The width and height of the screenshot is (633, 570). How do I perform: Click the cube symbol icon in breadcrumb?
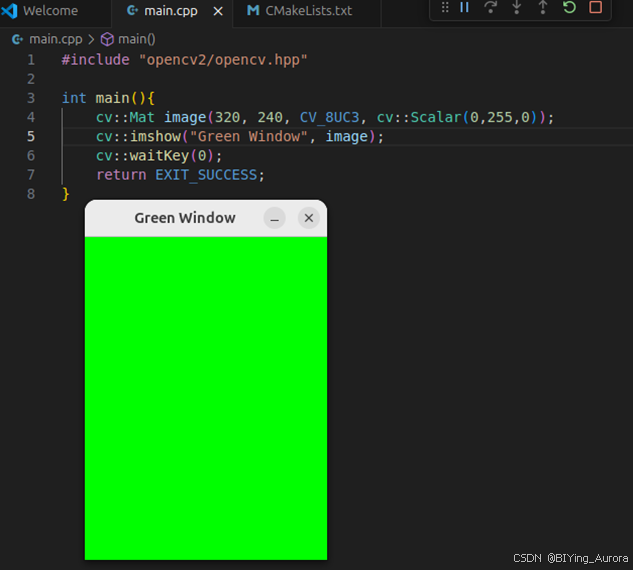coord(107,40)
